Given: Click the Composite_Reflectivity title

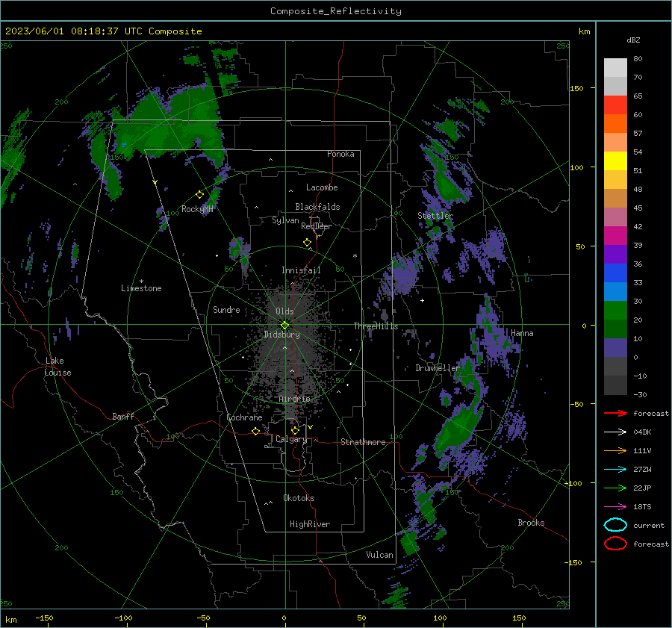Looking at the screenshot, I should click(336, 11).
